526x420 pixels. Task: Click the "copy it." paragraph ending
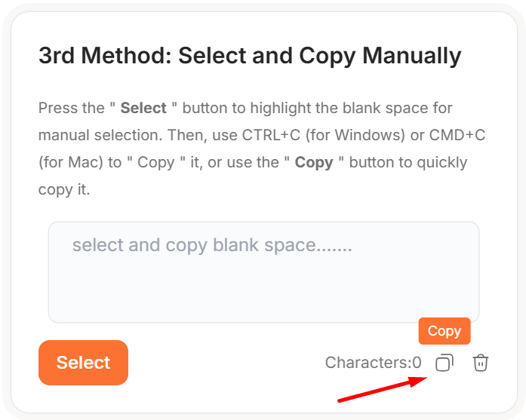(64, 189)
